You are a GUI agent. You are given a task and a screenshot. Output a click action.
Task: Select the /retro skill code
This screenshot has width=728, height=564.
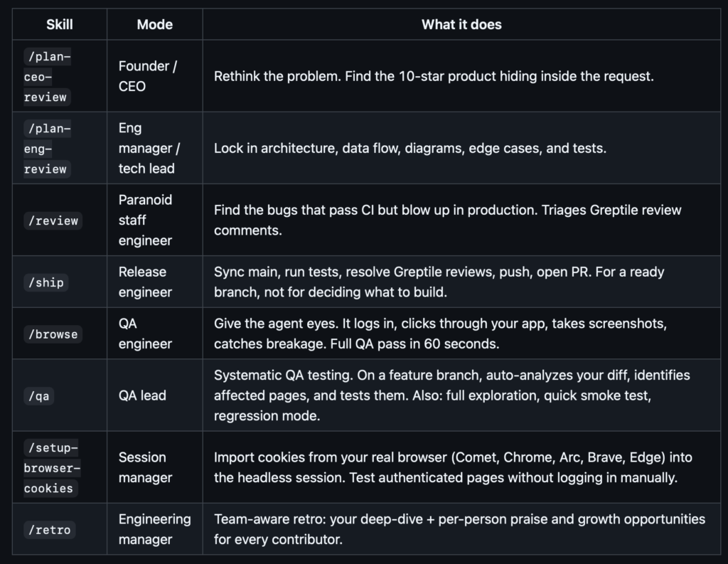[49, 530]
